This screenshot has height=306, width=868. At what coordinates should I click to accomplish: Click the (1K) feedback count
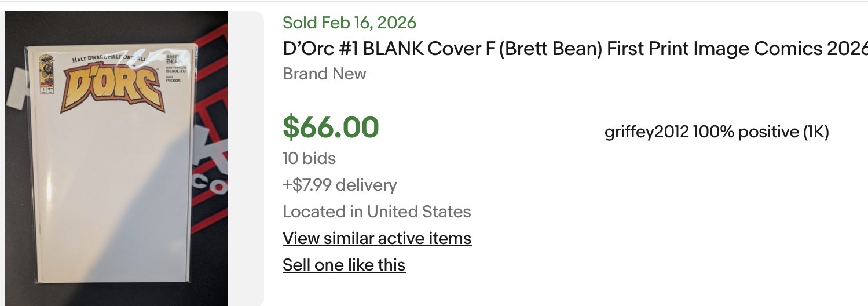tap(815, 132)
